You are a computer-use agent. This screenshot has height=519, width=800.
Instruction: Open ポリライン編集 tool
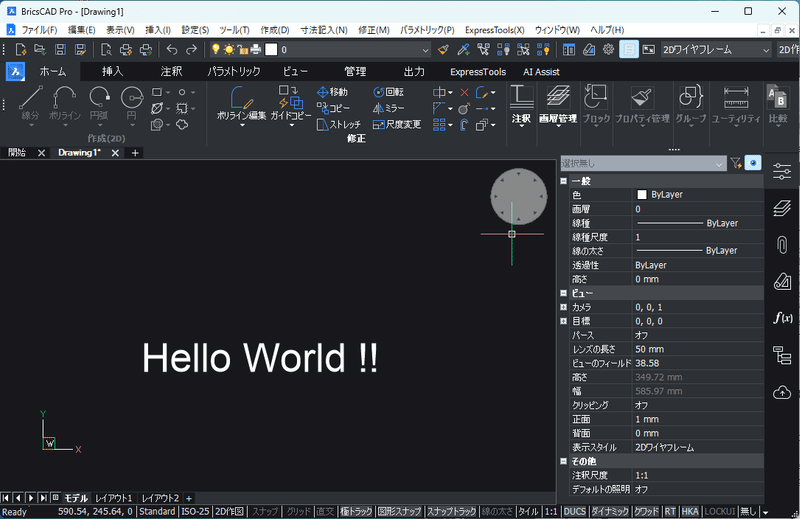[x=241, y=104]
